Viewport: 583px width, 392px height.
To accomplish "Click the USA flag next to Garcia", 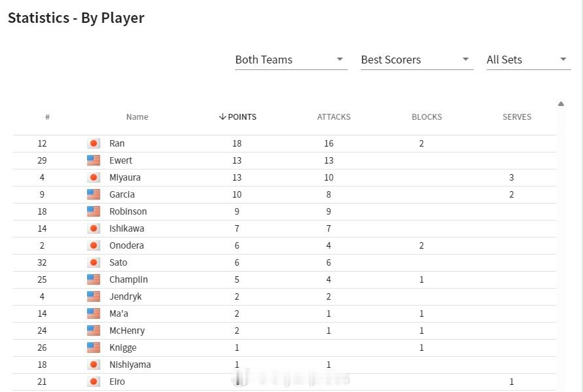I will [94, 194].
